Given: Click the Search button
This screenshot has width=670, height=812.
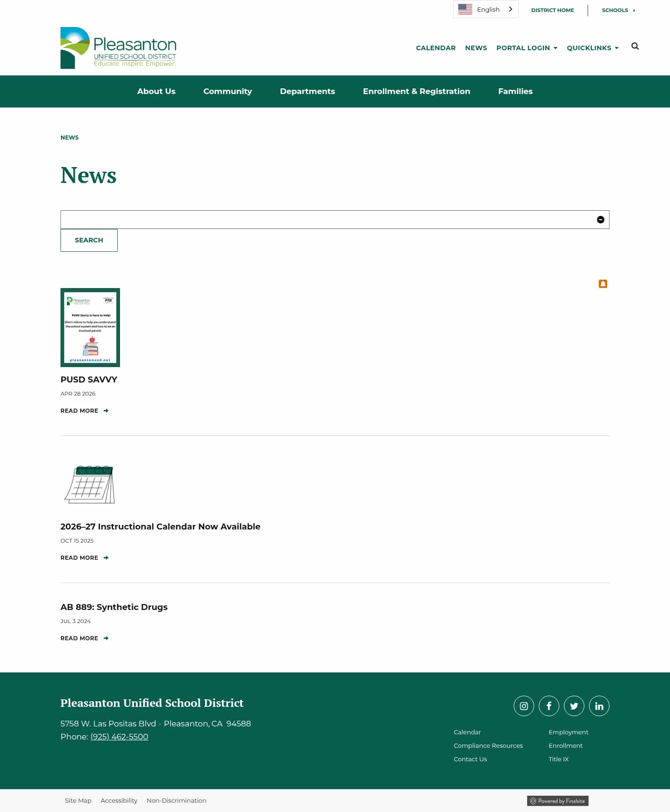Looking at the screenshot, I should [89, 240].
